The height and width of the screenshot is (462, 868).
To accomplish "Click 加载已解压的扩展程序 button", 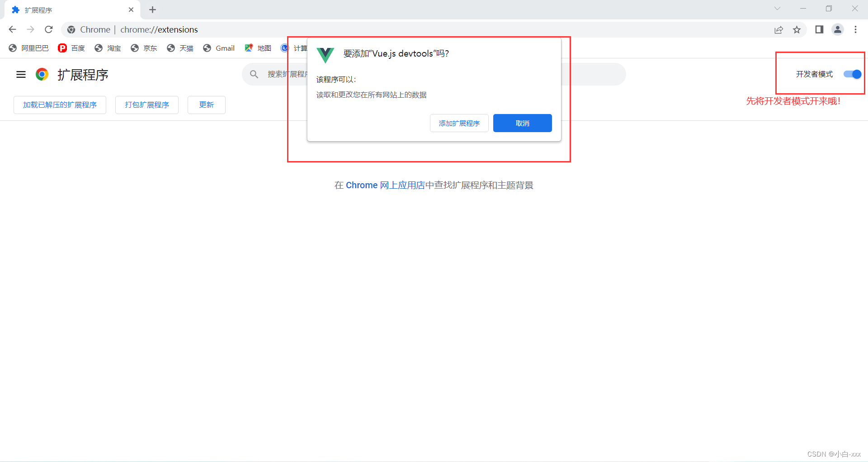I will (60, 105).
